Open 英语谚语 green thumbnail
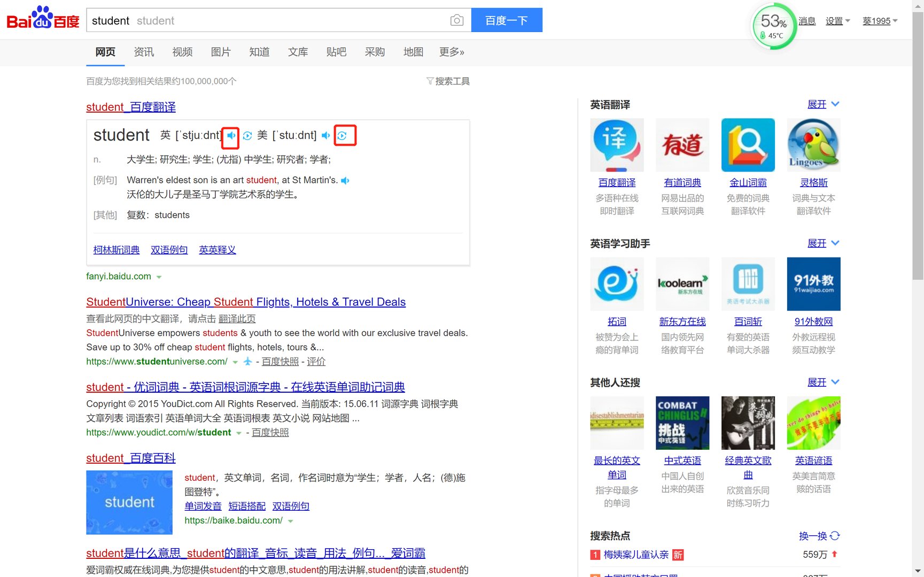Image resolution: width=924 pixels, height=577 pixels. [x=813, y=423]
